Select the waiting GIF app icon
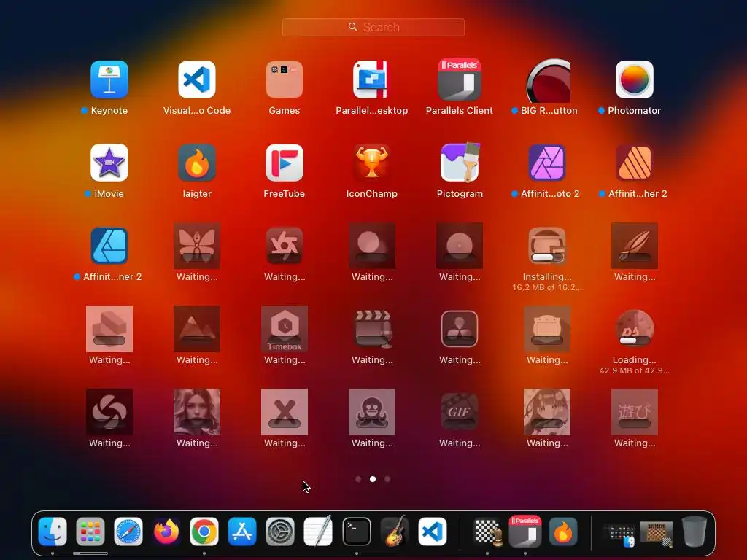Viewport: 747px width, 560px height. click(460, 412)
